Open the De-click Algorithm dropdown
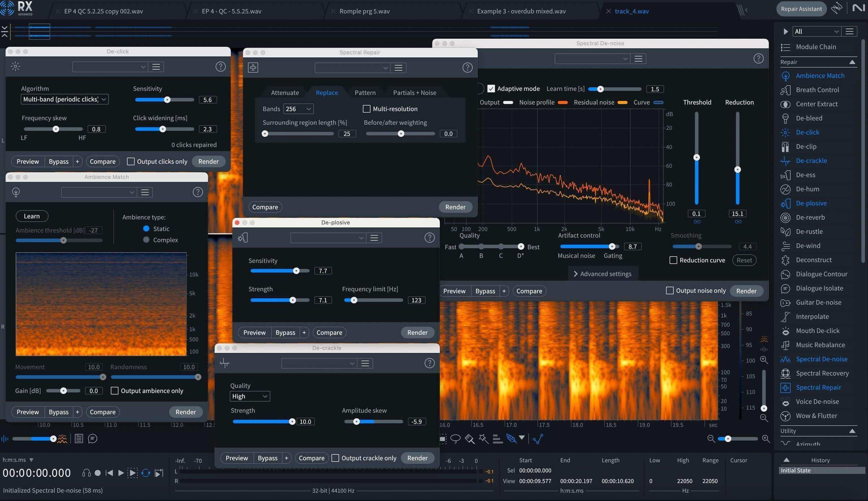868x501 pixels. coord(64,99)
